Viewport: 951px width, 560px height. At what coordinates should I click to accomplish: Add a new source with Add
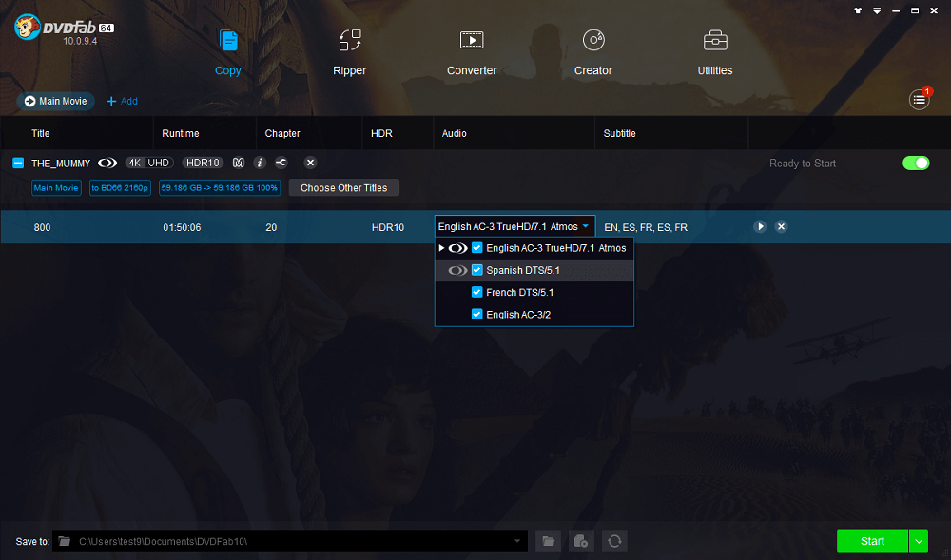click(122, 101)
